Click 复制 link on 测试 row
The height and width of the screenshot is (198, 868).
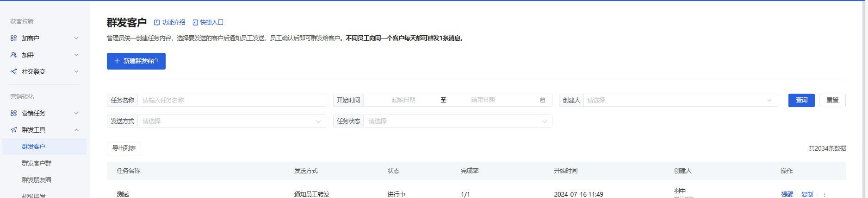point(807,195)
